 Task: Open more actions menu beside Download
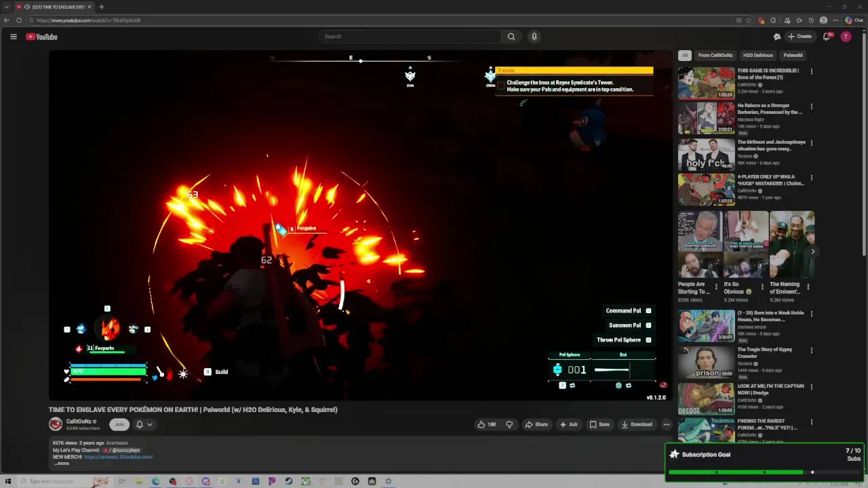point(667,424)
